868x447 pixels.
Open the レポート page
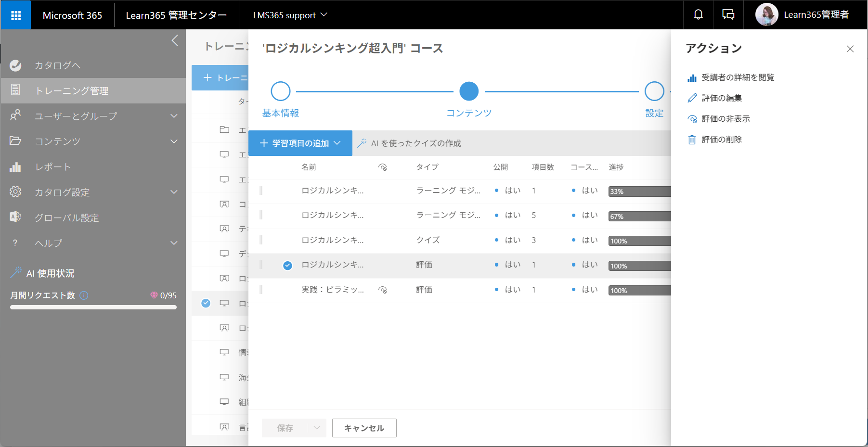pyautogui.click(x=53, y=167)
